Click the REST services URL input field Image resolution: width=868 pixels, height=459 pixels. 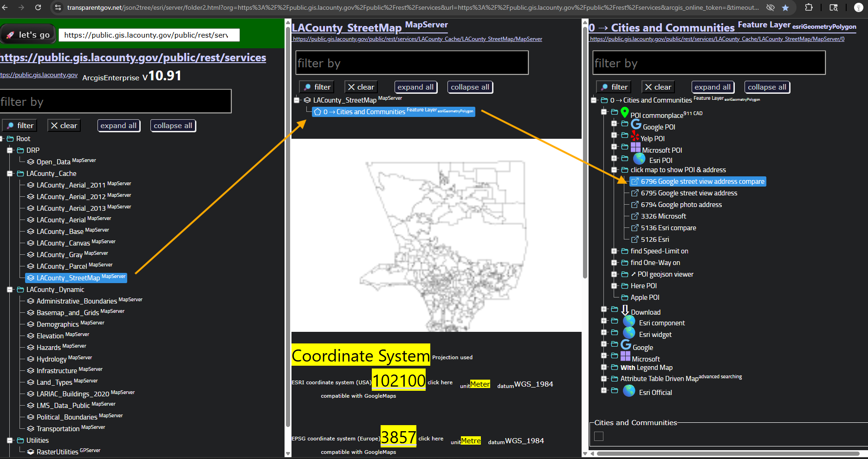pyautogui.click(x=149, y=35)
